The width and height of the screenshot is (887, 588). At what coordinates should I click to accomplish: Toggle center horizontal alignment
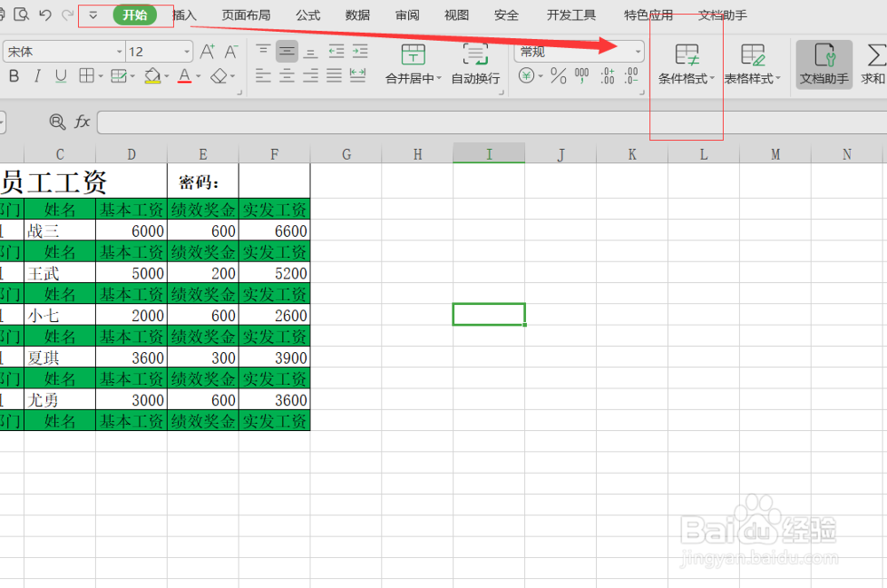tap(287, 74)
